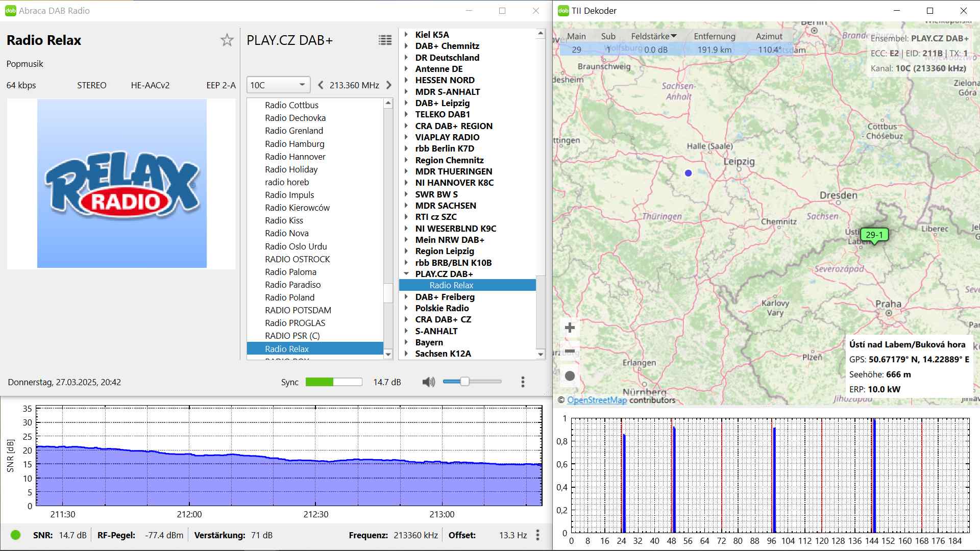Screen dimensions: 980x551
Task: Zoom out on the TII map
Action: [570, 352]
